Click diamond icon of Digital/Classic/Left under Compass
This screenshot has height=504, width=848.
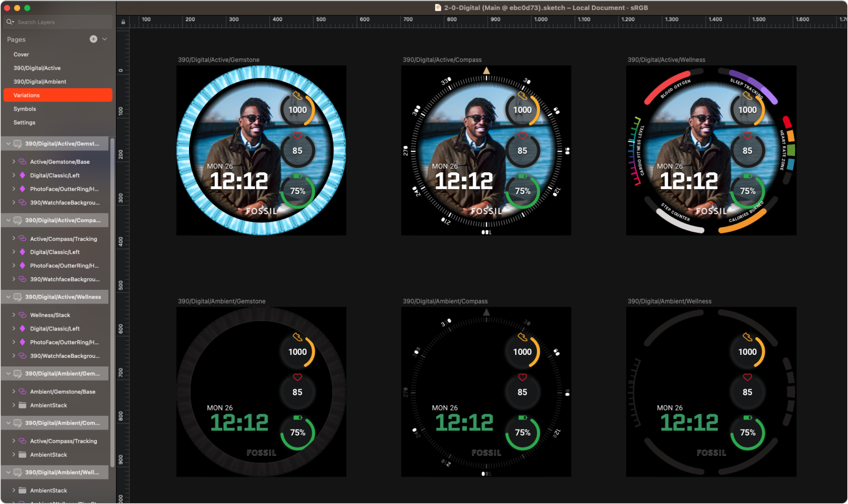click(x=22, y=252)
